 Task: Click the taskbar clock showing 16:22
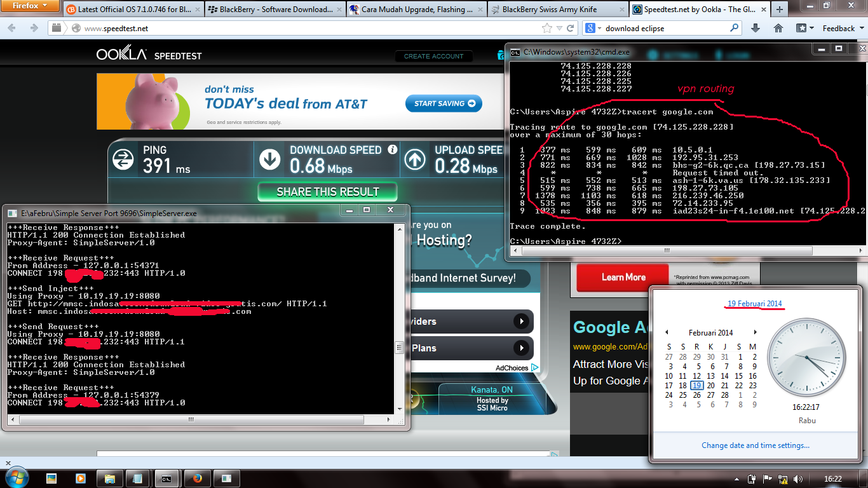point(833,479)
